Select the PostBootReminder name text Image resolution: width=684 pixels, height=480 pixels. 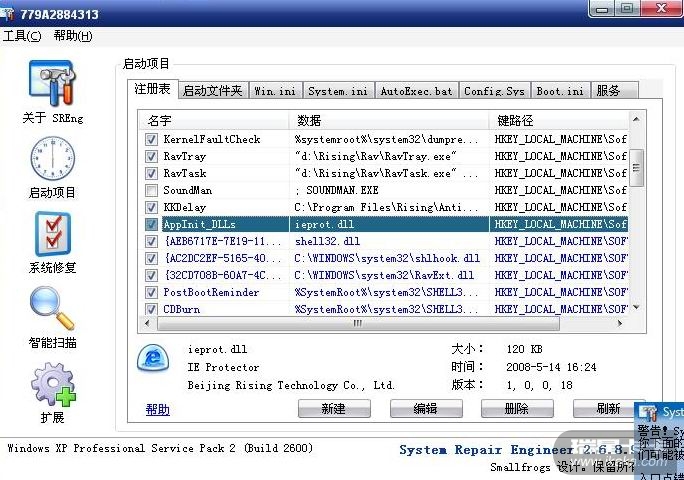click(x=211, y=292)
